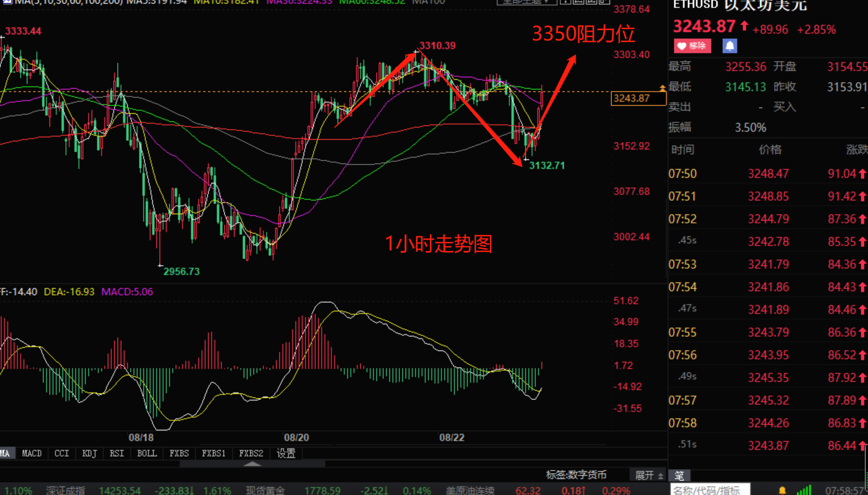
Task: Click the DEA:-16.93 indicator value
Action: 69,291
